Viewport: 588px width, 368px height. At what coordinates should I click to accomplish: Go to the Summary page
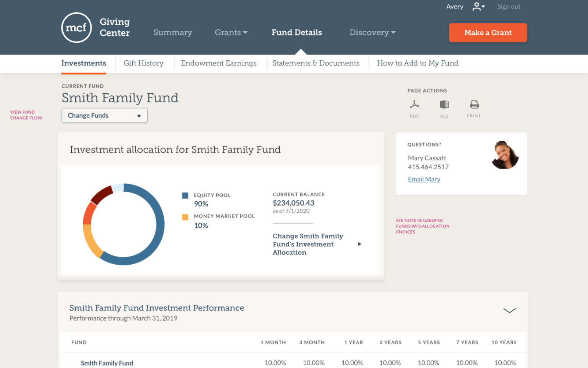click(x=173, y=32)
